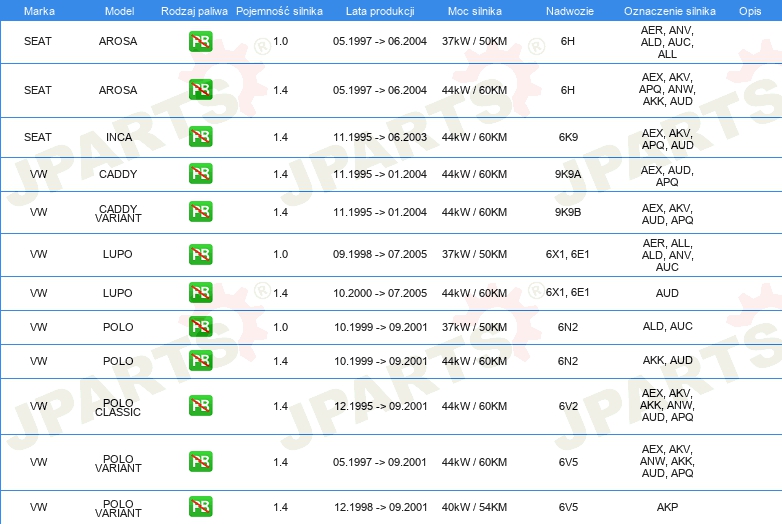Image resolution: width=782 pixels, height=524 pixels.
Task: Click the 'Opis' column header
Action: 749,10
